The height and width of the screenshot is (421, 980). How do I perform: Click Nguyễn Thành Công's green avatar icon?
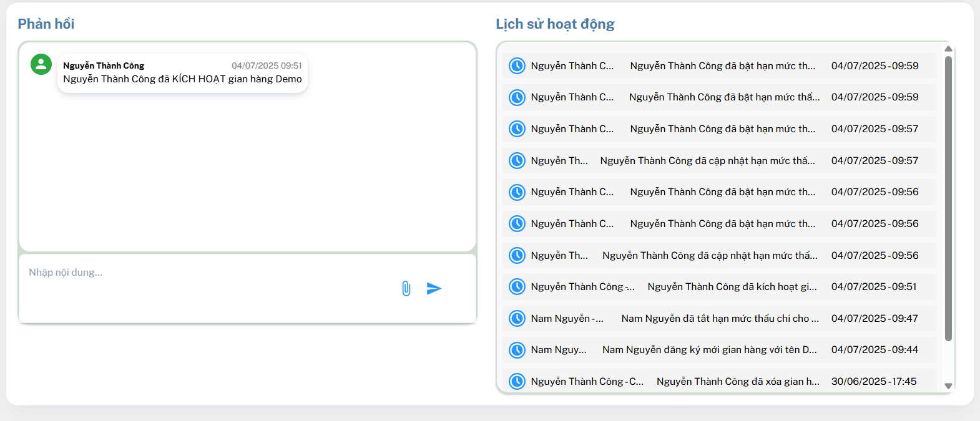click(41, 64)
